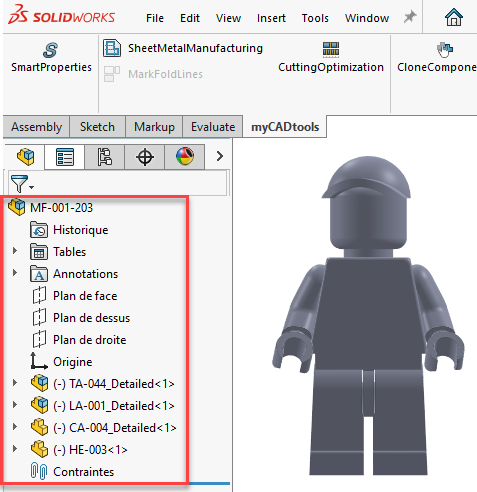Start the CloneComponents tool
The width and height of the screenshot is (477, 492).
click(x=437, y=57)
